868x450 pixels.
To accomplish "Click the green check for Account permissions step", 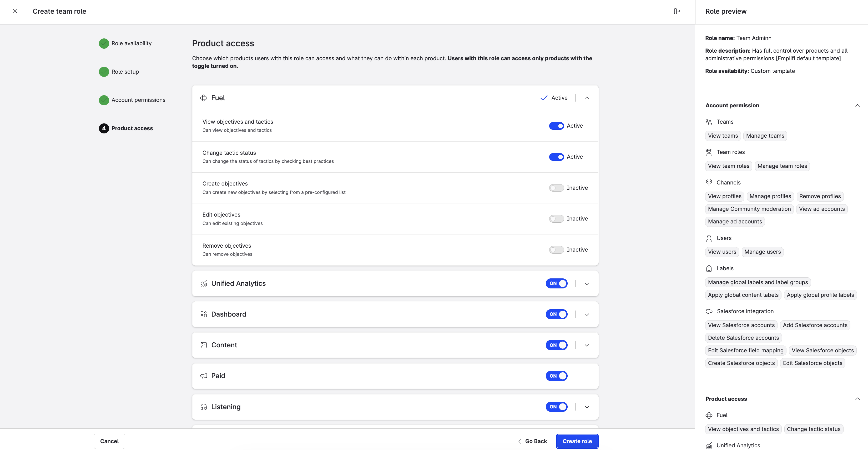I will click(x=104, y=100).
